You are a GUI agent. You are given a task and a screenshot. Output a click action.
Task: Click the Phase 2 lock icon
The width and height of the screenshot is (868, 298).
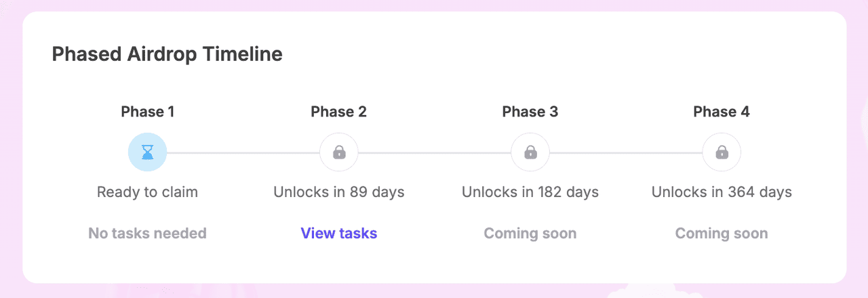click(339, 152)
